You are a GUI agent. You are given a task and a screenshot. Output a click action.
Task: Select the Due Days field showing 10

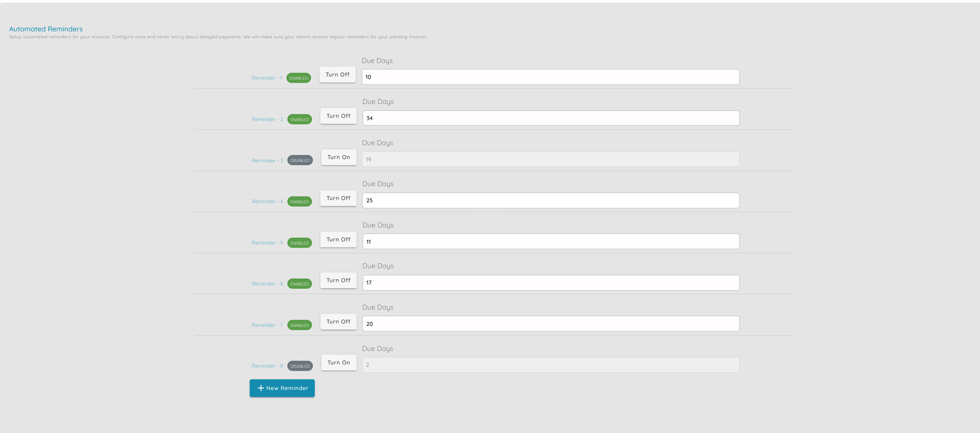coord(550,77)
